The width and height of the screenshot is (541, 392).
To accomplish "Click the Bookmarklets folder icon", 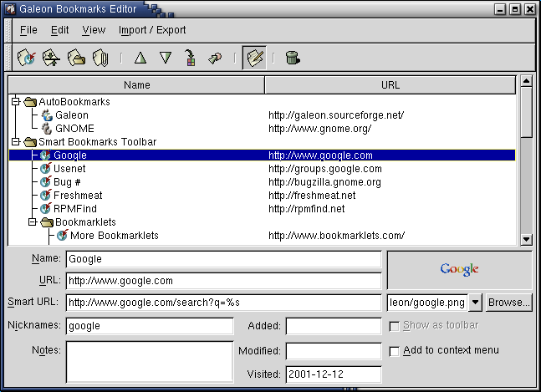I will click(x=47, y=222).
